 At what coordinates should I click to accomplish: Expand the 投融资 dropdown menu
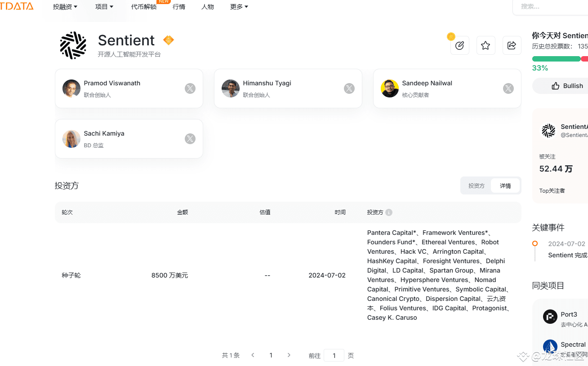tap(65, 7)
